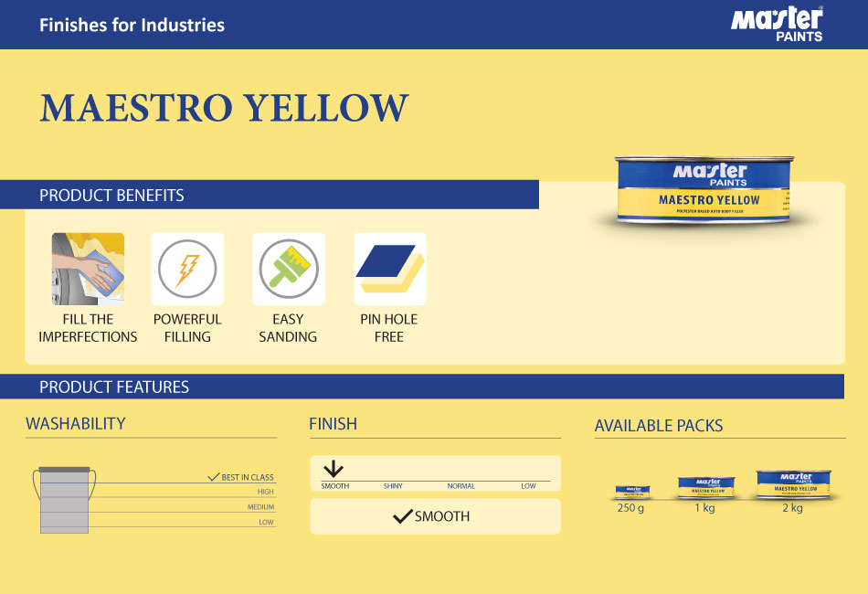Click the 'SHINY' finish scale label
868x594 pixels.
point(393,486)
